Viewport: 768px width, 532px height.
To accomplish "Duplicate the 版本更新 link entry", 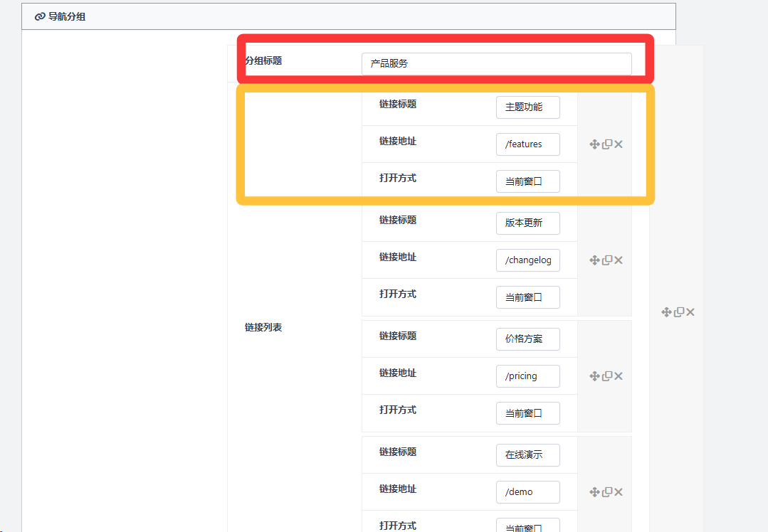I will point(607,260).
